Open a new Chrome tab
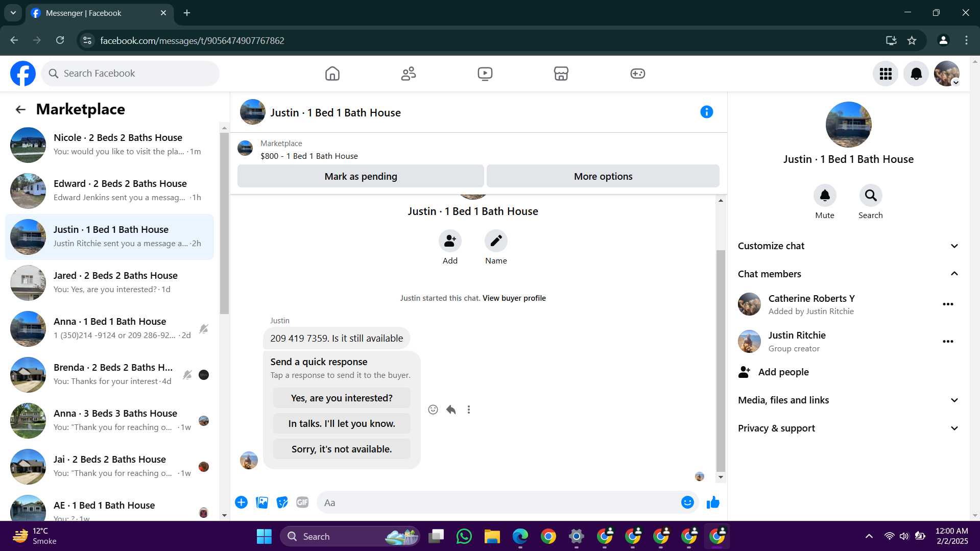 pyautogui.click(x=187, y=13)
